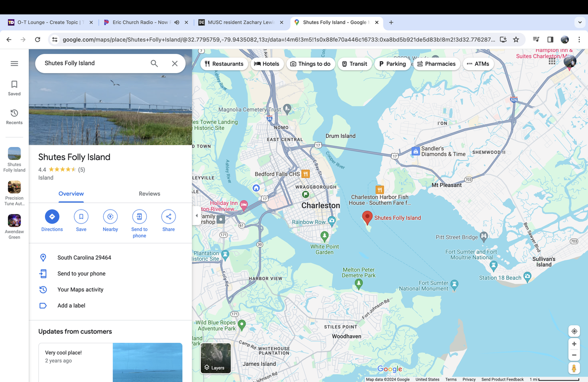Save Shutes Folly Island place
588x382 pixels.
point(81,221)
